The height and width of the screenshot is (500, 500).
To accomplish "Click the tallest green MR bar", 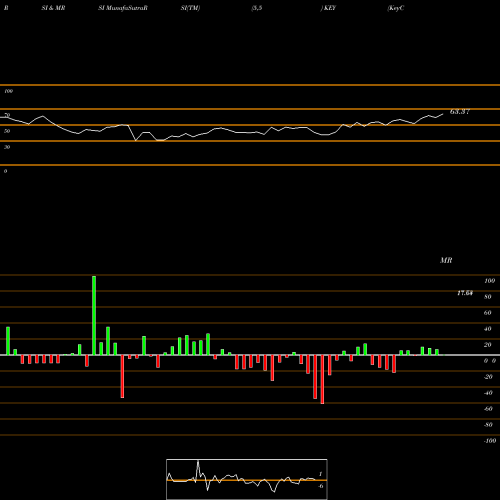I will pos(94,315).
